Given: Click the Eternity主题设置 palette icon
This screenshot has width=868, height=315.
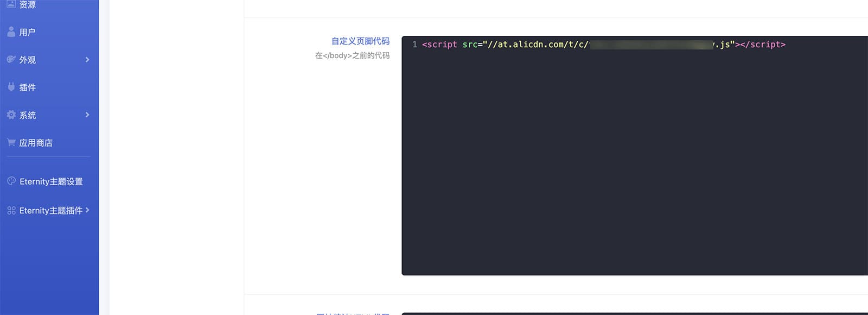Looking at the screenshot, I should point(11,181).
